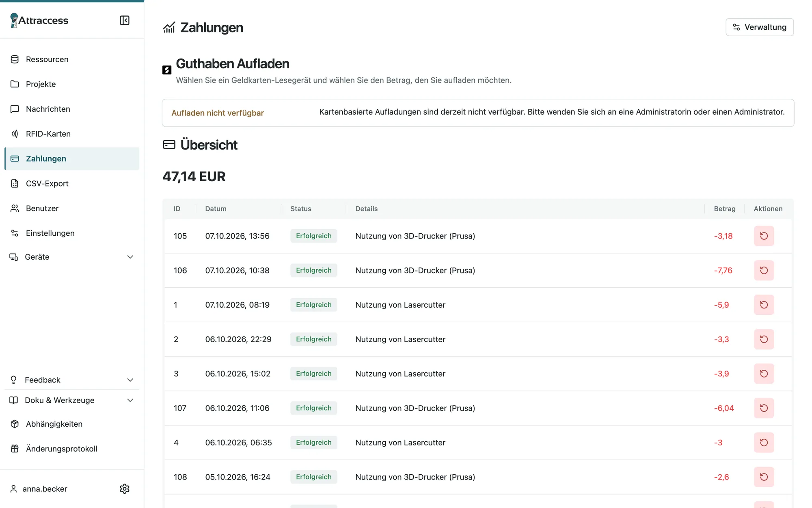Sort by the Betrag column header
This screenshot has height=508, width=812.
pos(724,208)
